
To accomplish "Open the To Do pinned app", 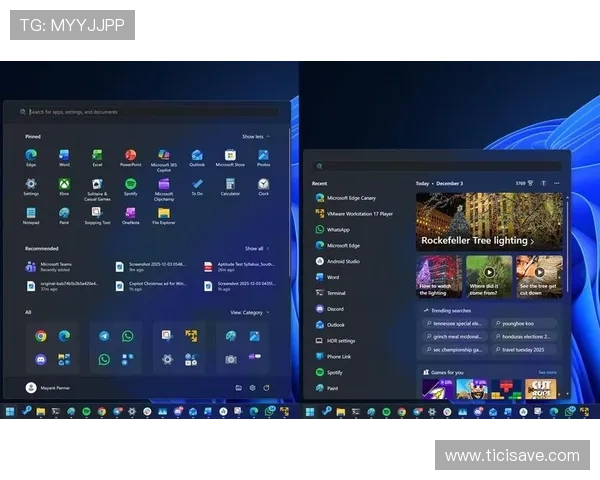I will tap(197, 186).
